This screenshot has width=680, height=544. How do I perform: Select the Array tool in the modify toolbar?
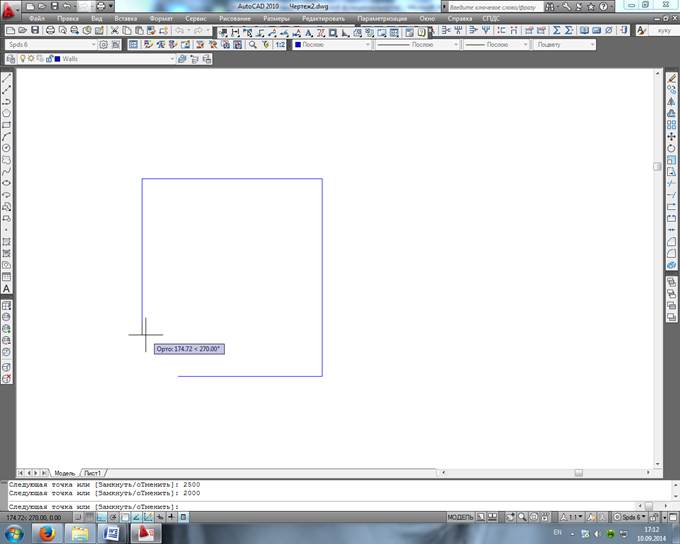pyautogui.click(x=671, y=125)
